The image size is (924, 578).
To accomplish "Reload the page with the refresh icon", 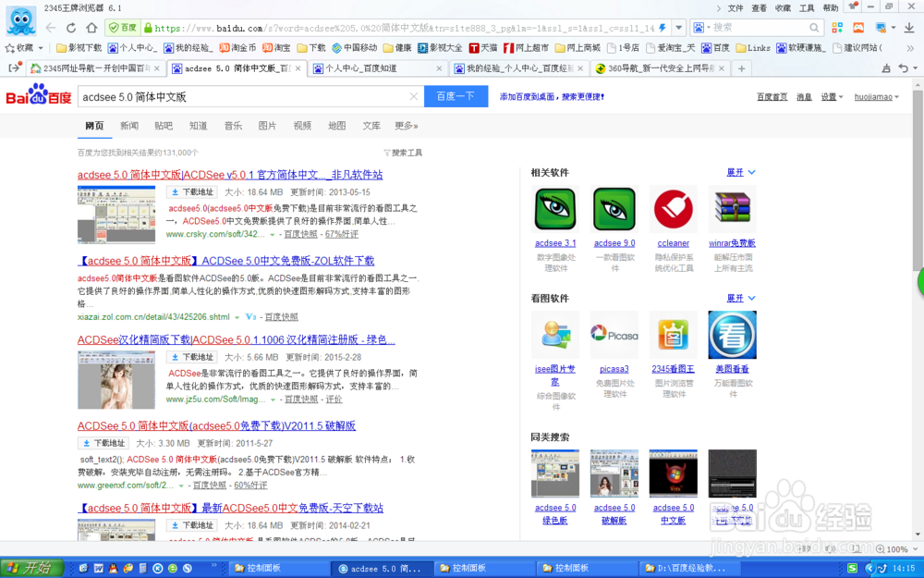I will (71, 28).
